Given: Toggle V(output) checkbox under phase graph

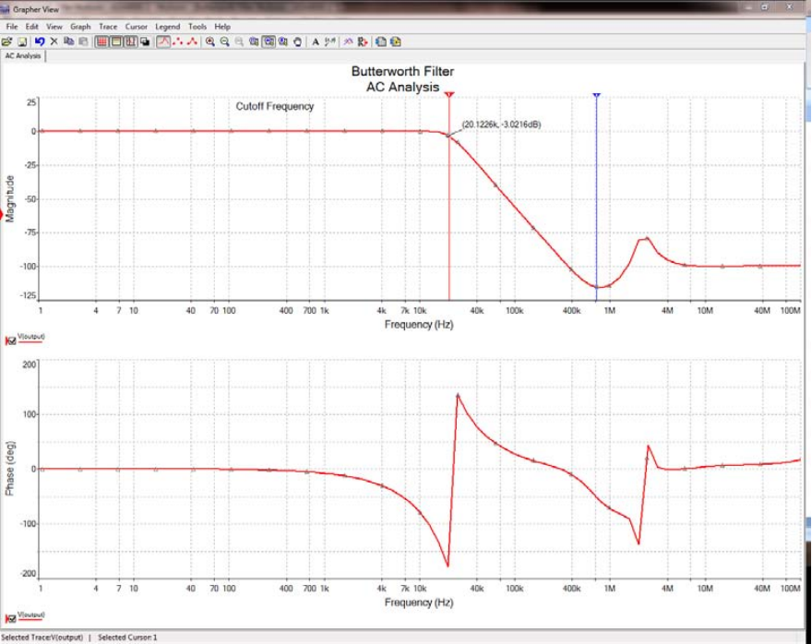Looking at the screenshot, I should pos(11,618).
